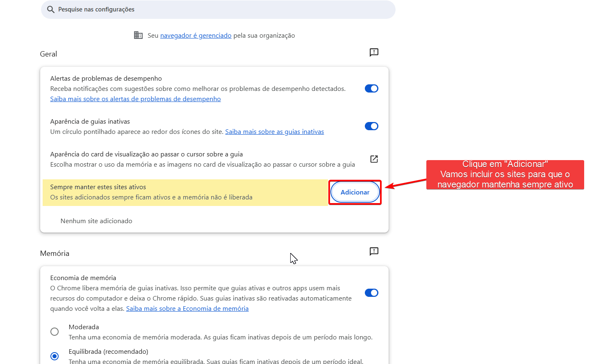Open the 'navegador é gerenciado' link
594x364 pixels.
196,36
